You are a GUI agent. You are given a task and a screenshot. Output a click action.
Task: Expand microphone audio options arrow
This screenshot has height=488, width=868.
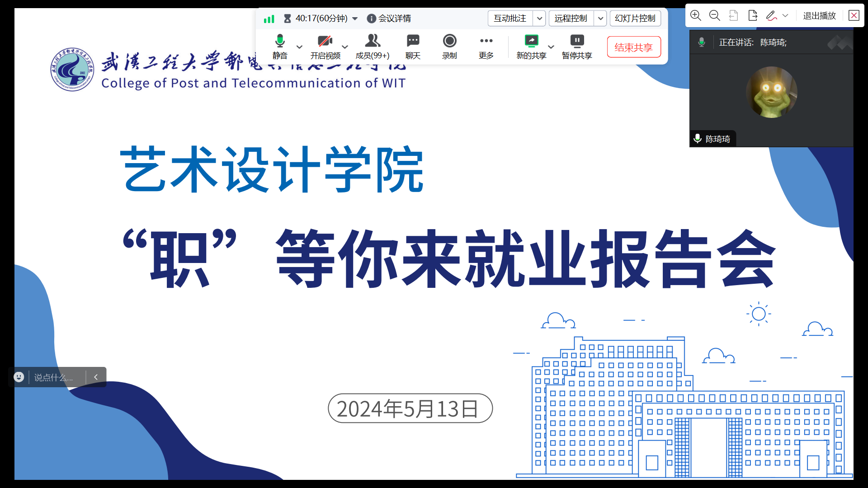pyautogui.click(x=299, y=47)
